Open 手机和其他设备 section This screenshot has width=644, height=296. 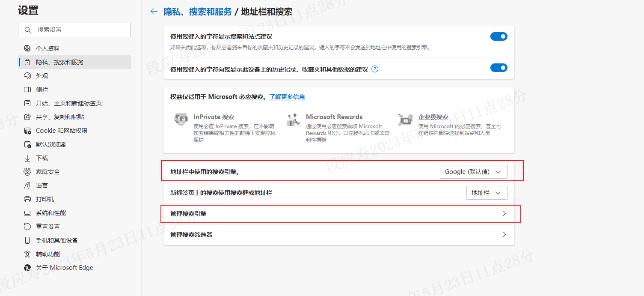[x=75, y=240]
